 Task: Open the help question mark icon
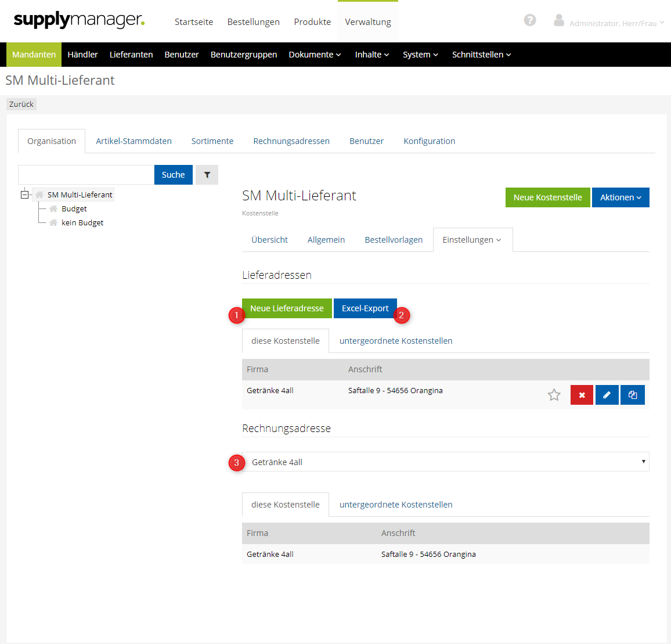[529, 20]
